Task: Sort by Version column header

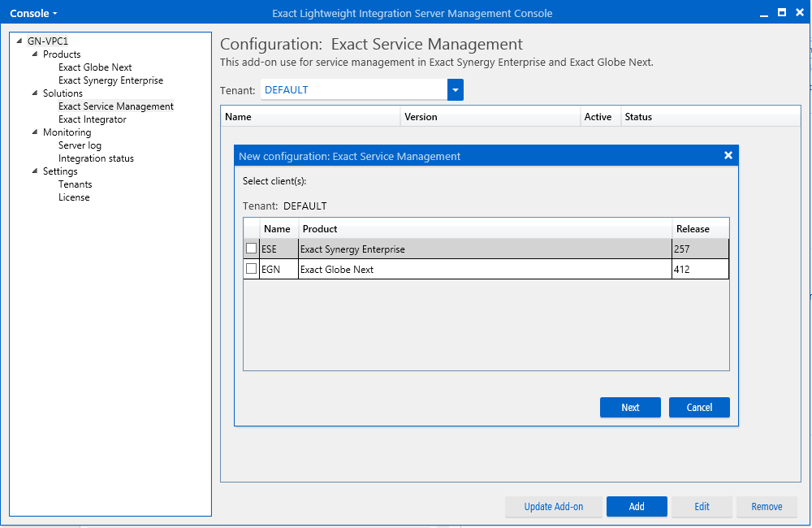Action: [490, 117]
